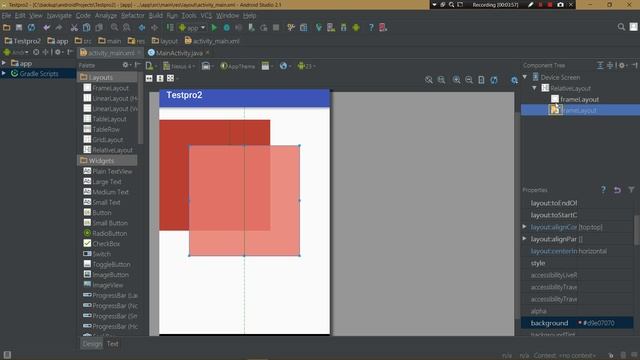The height and width of the screenshot is (360, 640).
Task: Click zoom to fit icon in designer
Action: pos(429,80)
